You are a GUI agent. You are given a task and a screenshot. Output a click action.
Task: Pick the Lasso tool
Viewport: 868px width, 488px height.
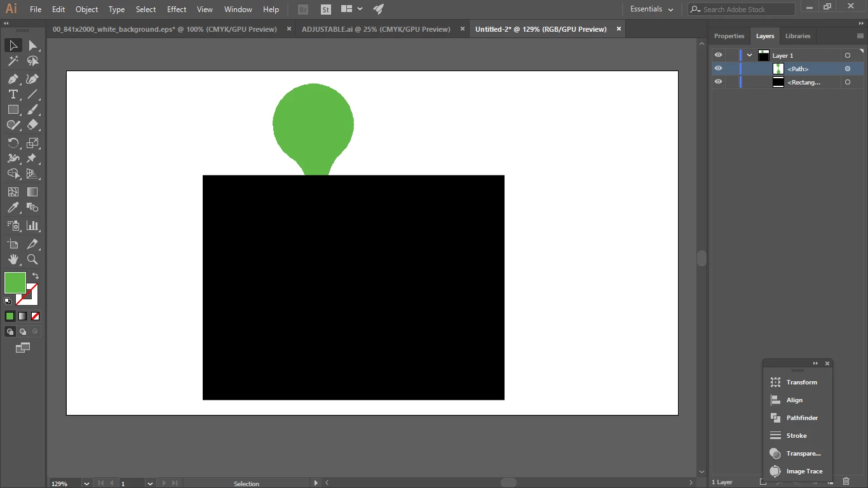pos(33,62)
